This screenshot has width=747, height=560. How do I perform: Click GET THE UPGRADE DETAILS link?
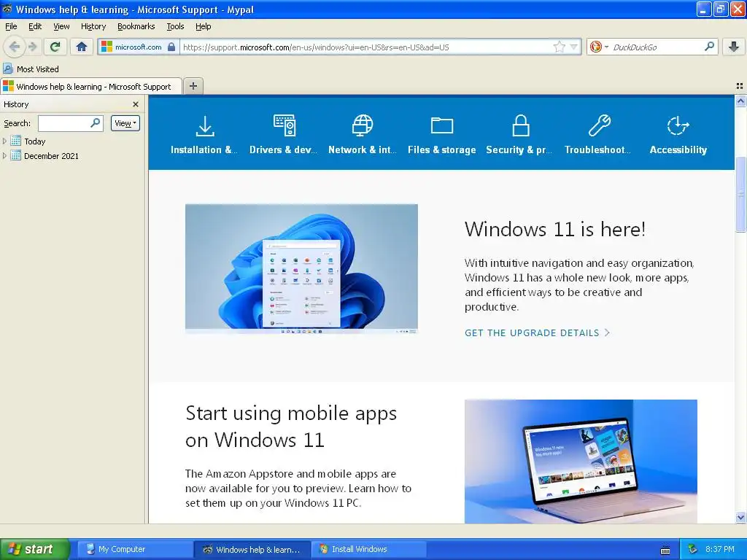[x=537, y=332]
